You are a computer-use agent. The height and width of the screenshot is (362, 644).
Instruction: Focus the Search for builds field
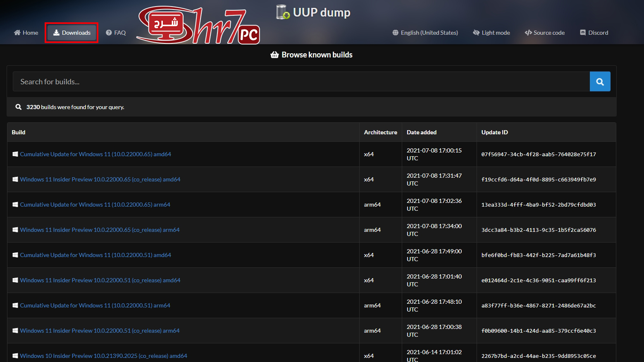(301, 81)
